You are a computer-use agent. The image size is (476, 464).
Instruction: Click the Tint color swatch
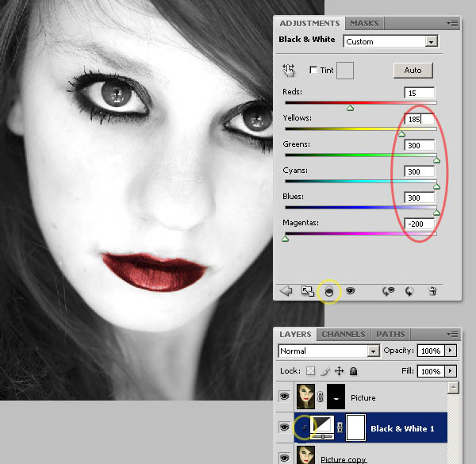click(x=345, y=71)
